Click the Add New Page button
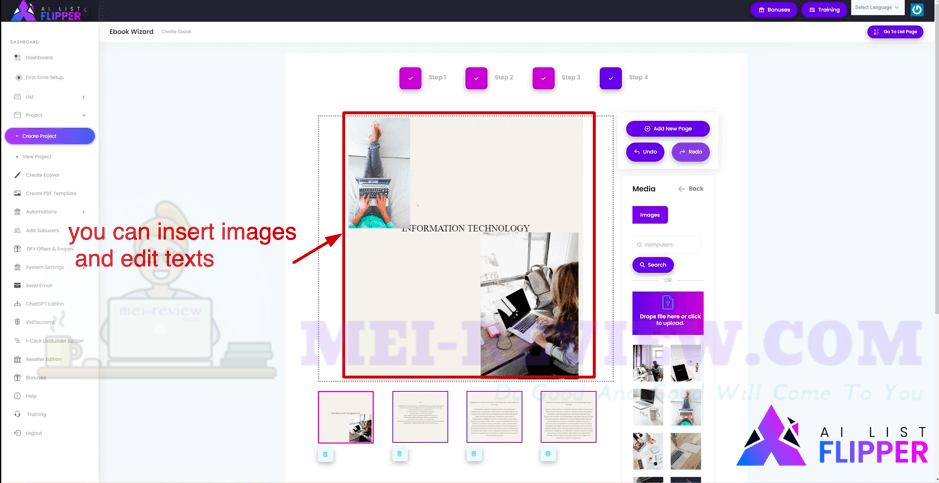Viewport: 939px width, 483px height. pyautogui.click(x=668, y=129)
